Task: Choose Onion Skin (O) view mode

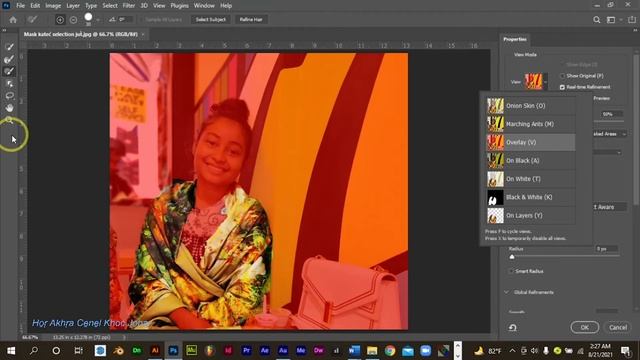Action: tap(531, 106)
